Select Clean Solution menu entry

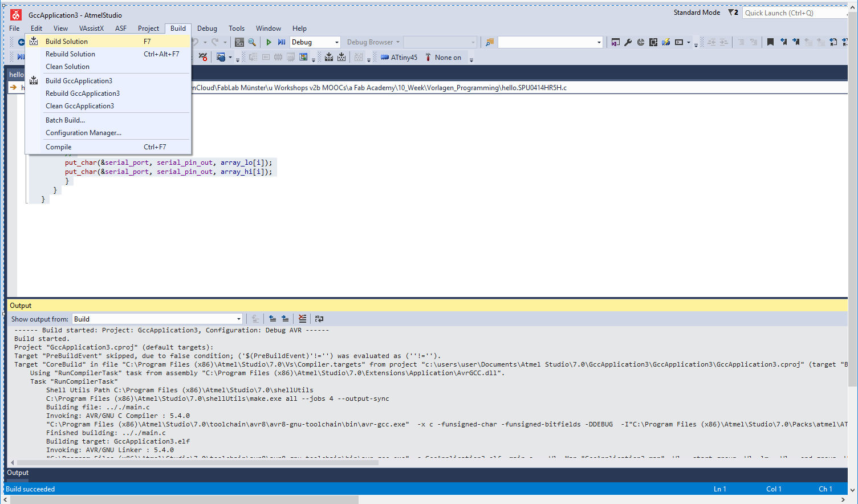point(108,67)
